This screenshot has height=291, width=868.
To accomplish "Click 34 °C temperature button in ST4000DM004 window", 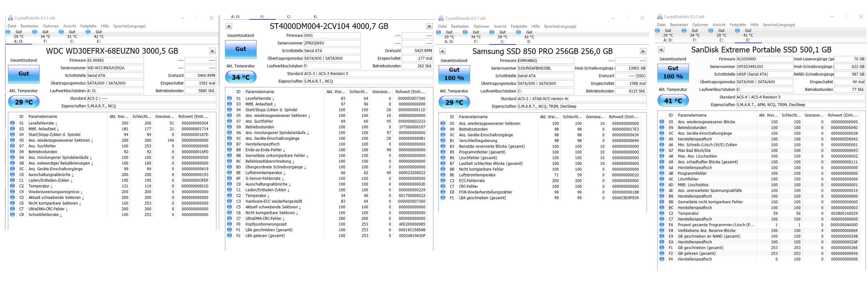I will 241,78.
